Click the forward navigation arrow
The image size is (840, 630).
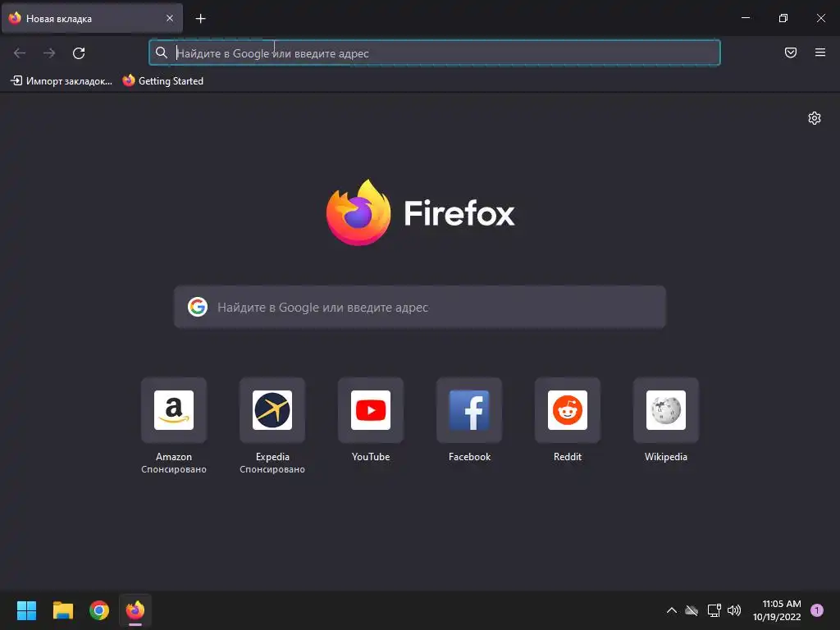49,53
